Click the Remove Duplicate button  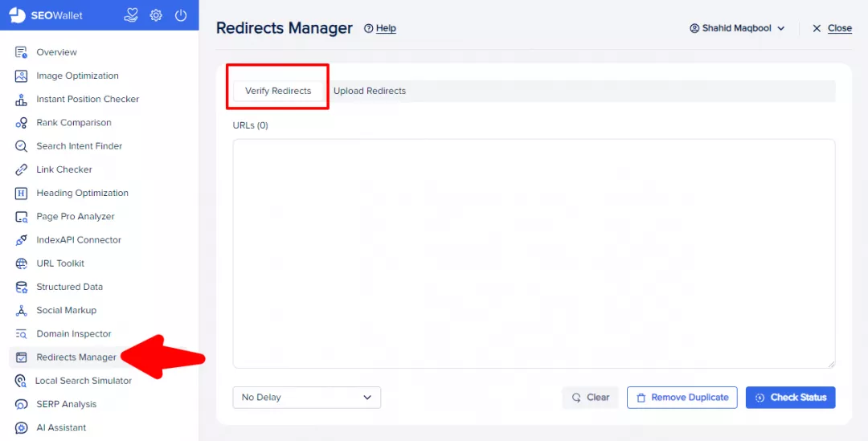pos(682,398)
